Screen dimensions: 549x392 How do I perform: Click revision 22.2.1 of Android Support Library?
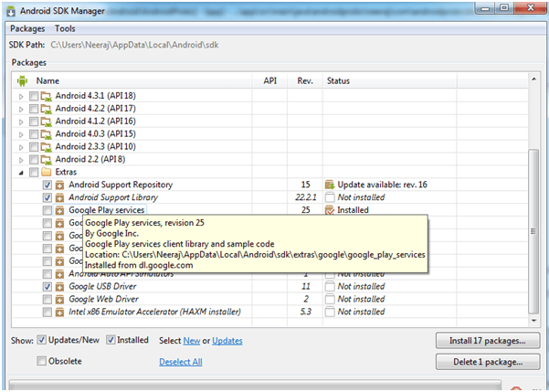pos(305,197)
